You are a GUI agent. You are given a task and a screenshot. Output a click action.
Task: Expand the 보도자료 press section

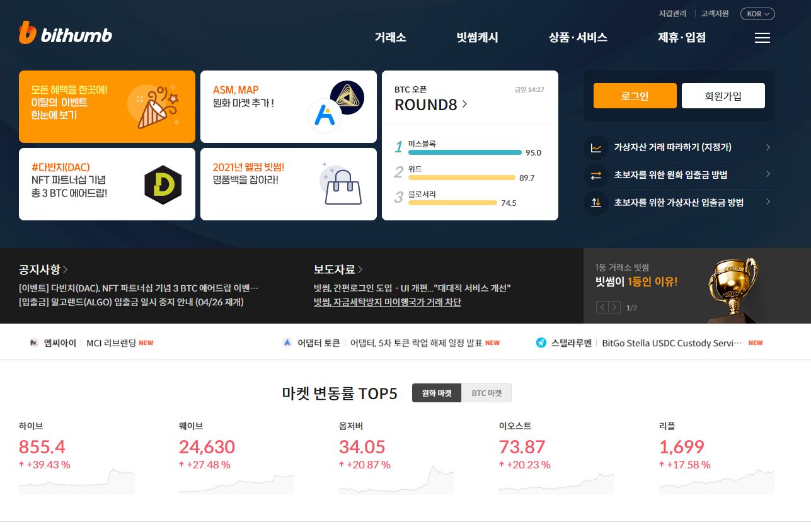[x=338, y=269]
